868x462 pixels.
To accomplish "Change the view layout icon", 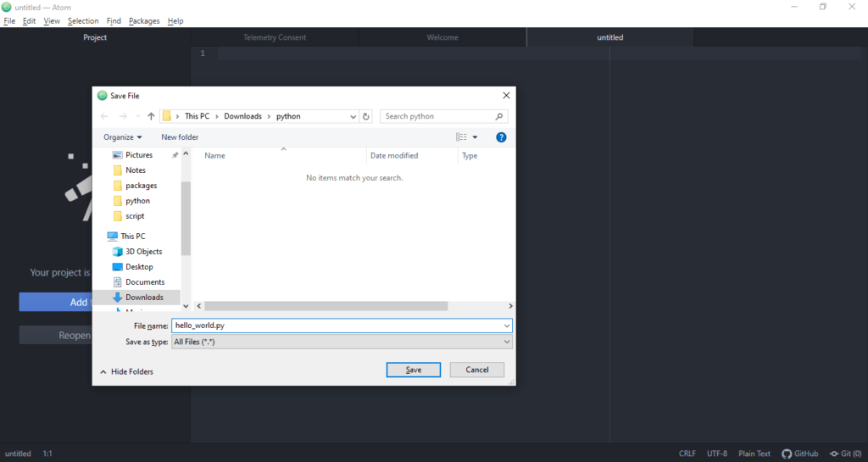I will pyautogui.click(x=461, y=137).
